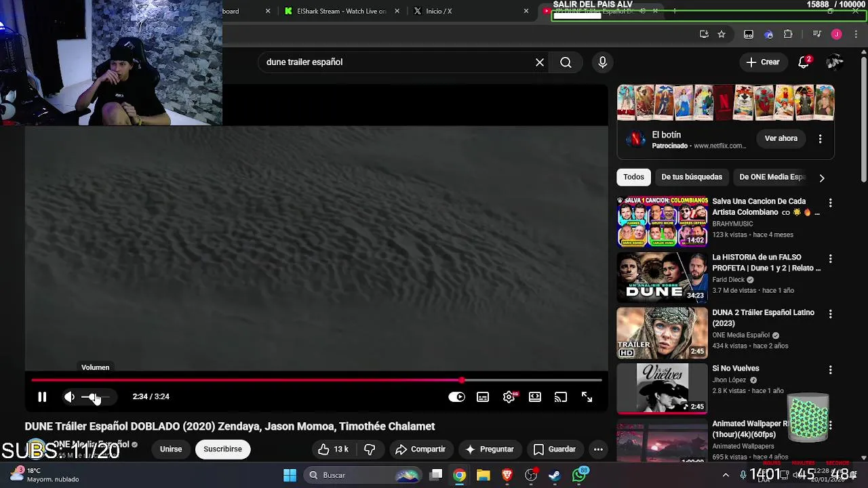The height and width of the screenshot is (488, 868).
Task: Open the El botín ad options menu
Action: coord(820,138)
